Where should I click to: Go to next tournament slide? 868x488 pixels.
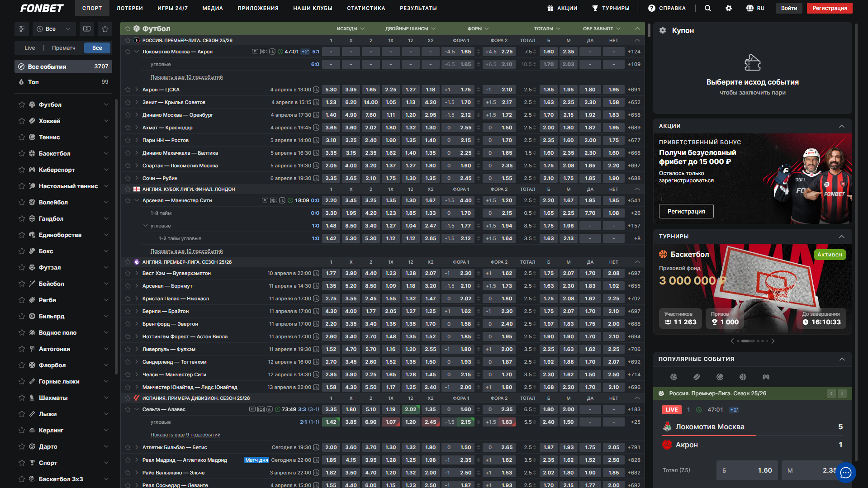pos(773,341)
